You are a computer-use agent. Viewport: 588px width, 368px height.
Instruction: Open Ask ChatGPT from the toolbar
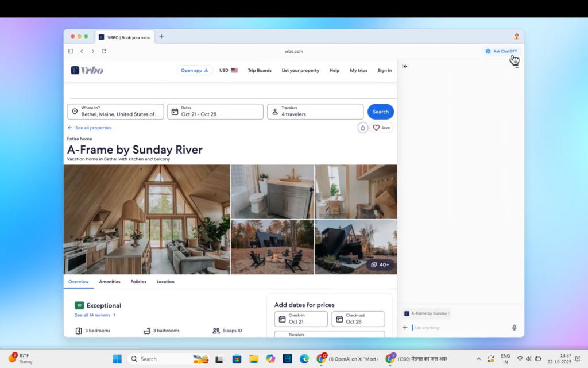pos(501,51)
